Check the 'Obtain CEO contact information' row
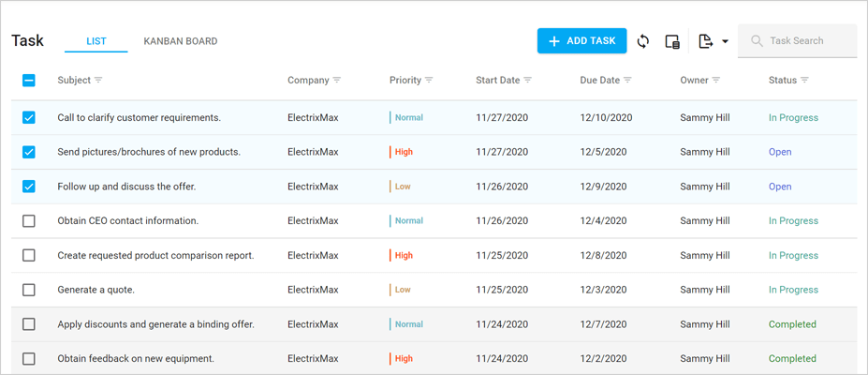Viewport: 868px width, 375px height. (29, 221)
